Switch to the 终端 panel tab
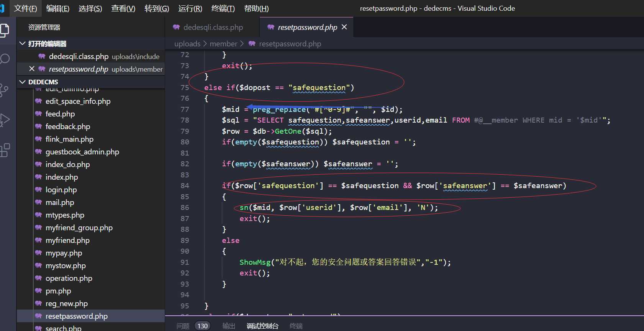The height and width of the screenshot is (331, 644). click(296, 326)
